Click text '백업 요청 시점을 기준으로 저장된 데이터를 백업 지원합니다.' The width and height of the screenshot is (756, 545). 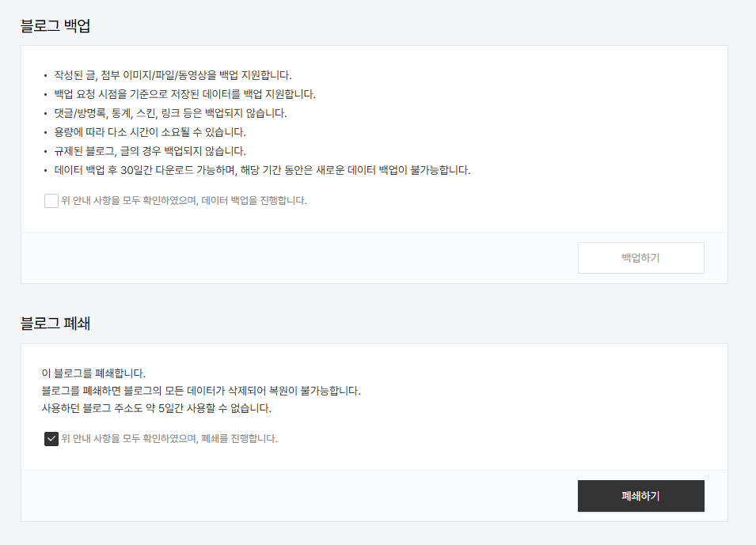[x=184, y=94]
